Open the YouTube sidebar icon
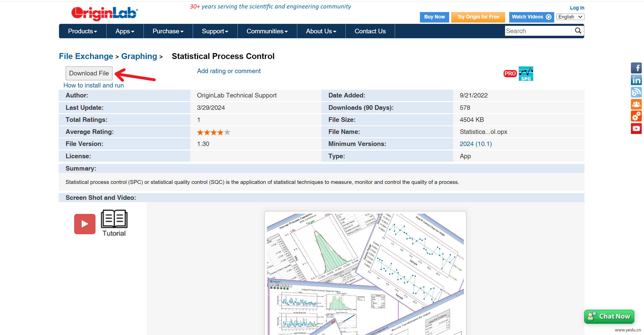Viewport: 644px width, 335px height. point(636,128)
